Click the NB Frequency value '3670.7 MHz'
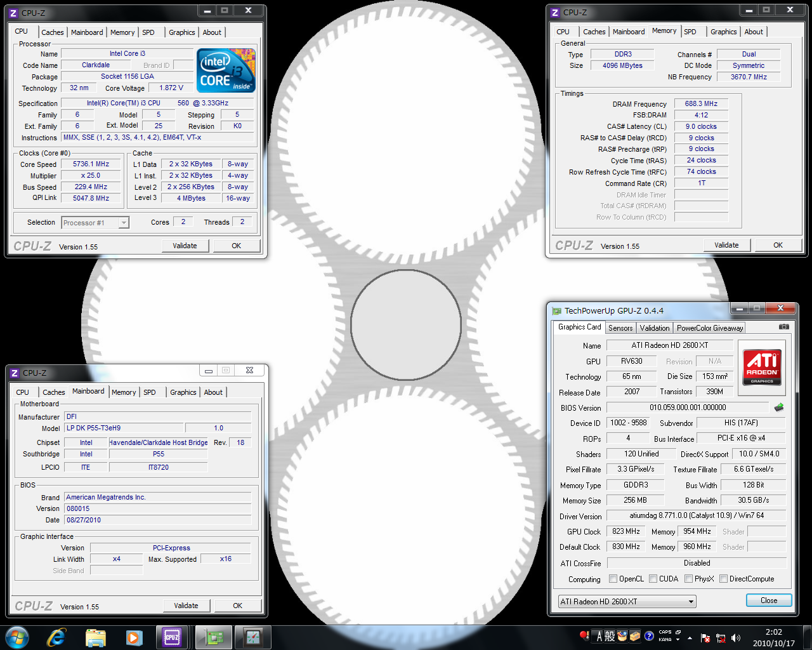Viewport: 812px width, 650px height. 749,77
